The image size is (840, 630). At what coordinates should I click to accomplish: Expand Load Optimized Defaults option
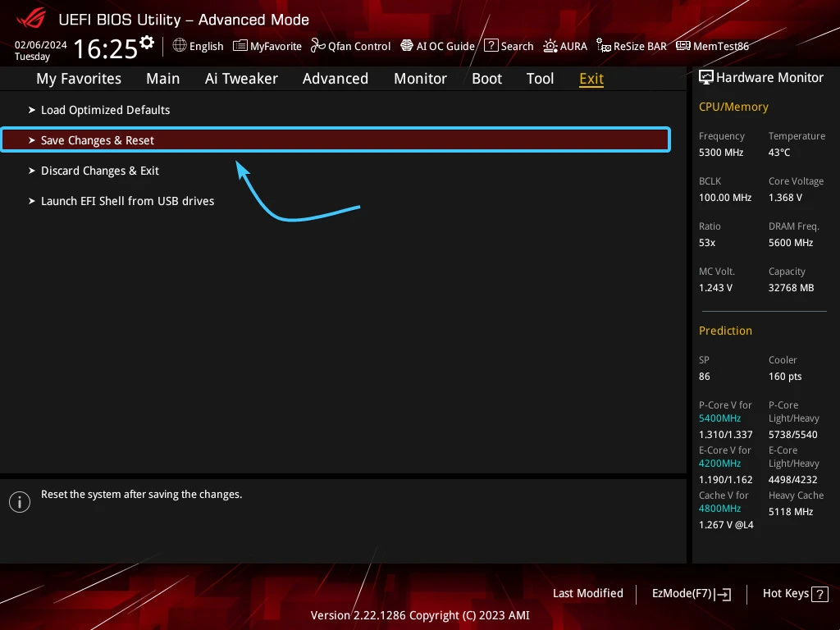(105, 110)
